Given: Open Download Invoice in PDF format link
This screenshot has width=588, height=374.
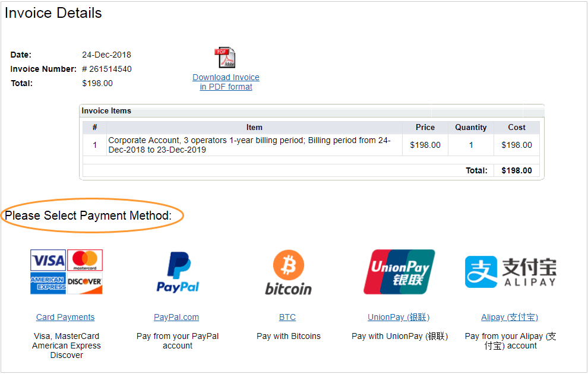Looking at the screenshot, I should (226, 82).
